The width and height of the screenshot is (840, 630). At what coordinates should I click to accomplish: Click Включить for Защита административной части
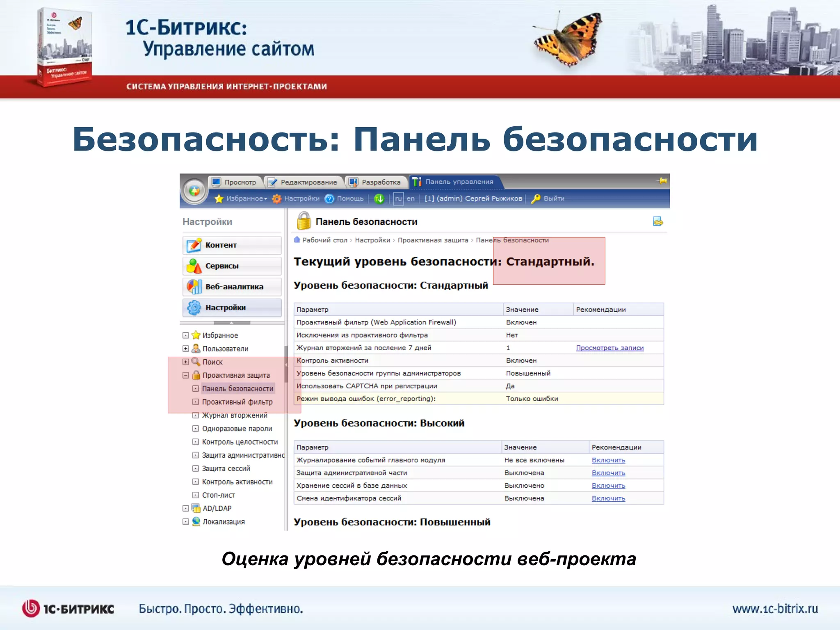click(608, 473)
